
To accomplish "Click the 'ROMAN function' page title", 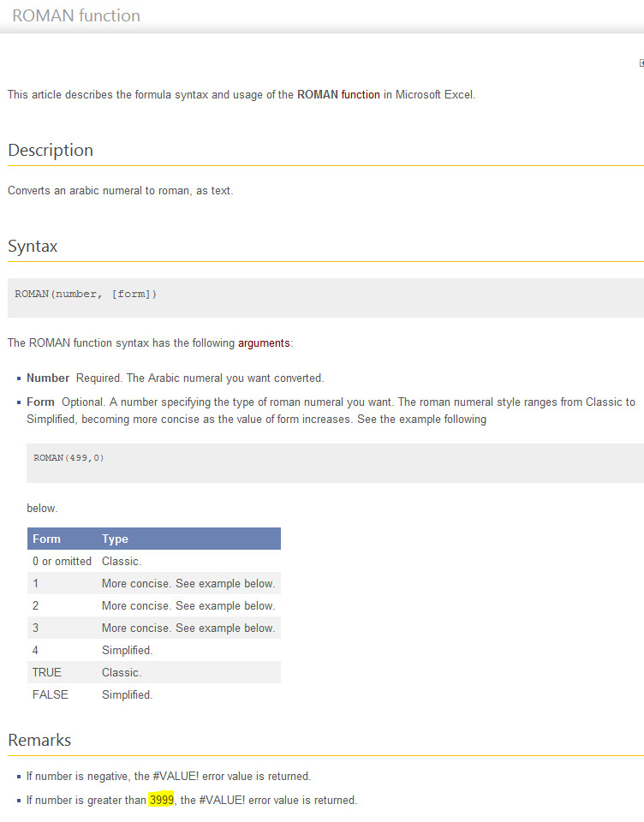I will coord(76,16).
